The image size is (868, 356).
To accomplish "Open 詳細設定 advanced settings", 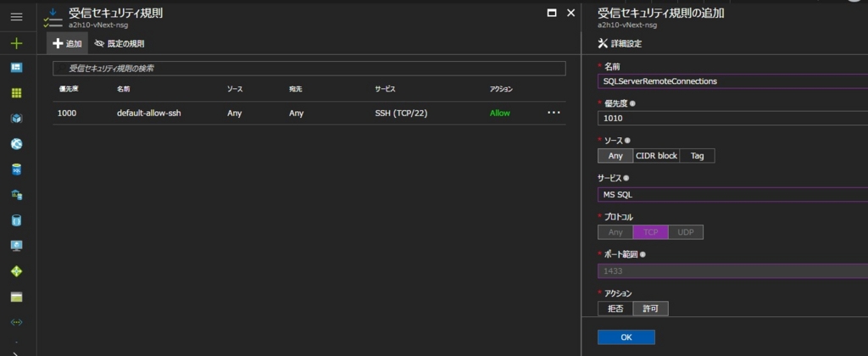I will pos(620,44).
